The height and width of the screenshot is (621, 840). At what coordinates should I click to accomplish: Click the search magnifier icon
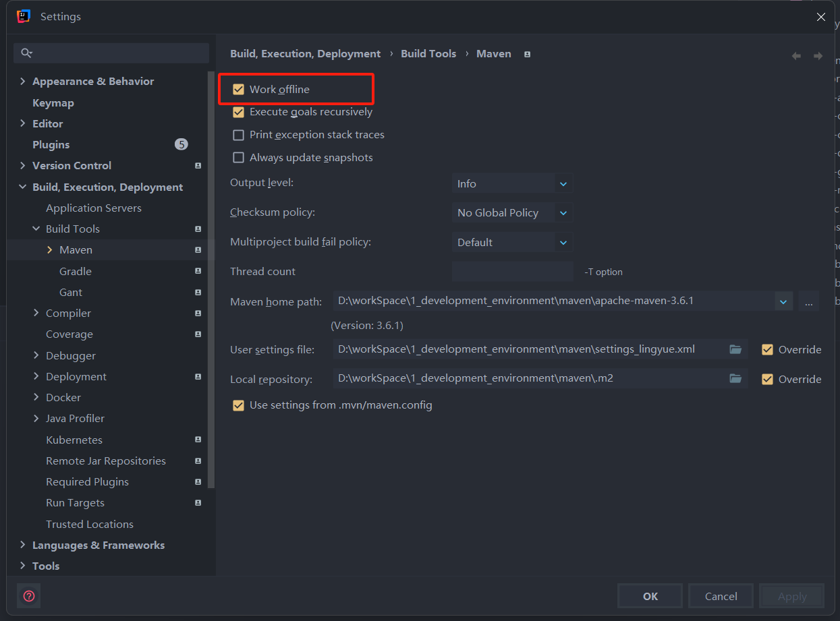click(26, 53)
